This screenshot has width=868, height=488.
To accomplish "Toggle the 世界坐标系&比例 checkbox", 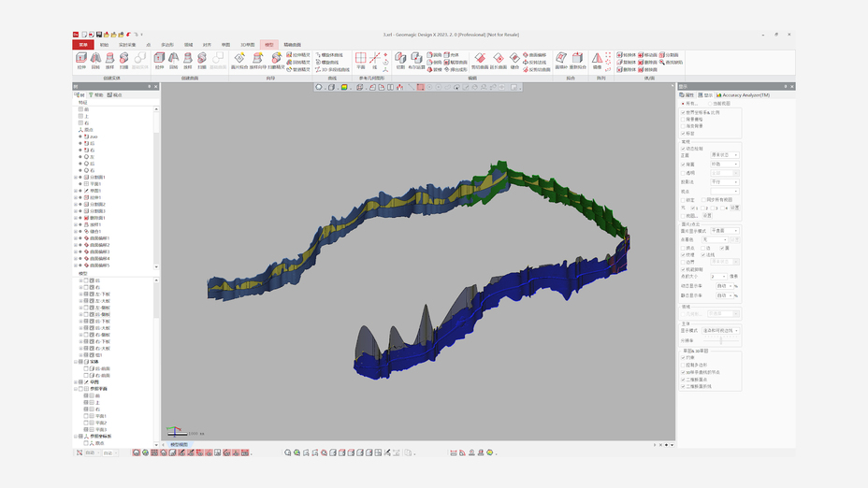I will [x=683, y=112].
